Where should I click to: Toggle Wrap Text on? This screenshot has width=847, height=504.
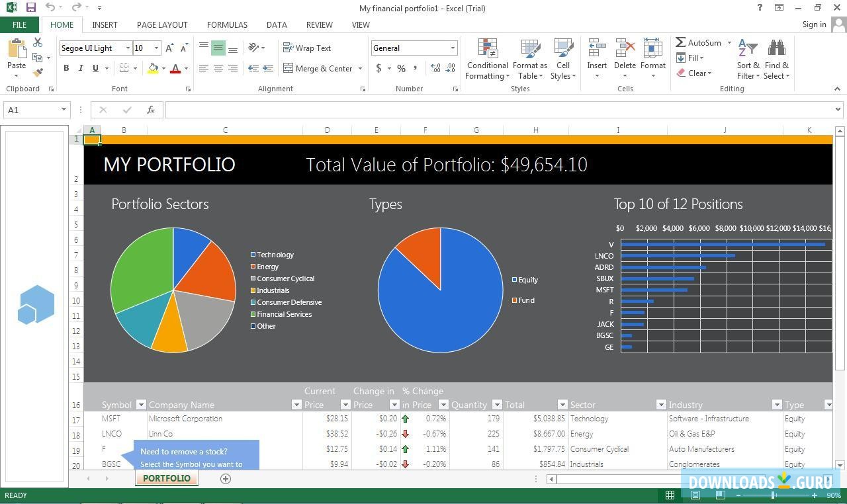(x=307, y=48)
